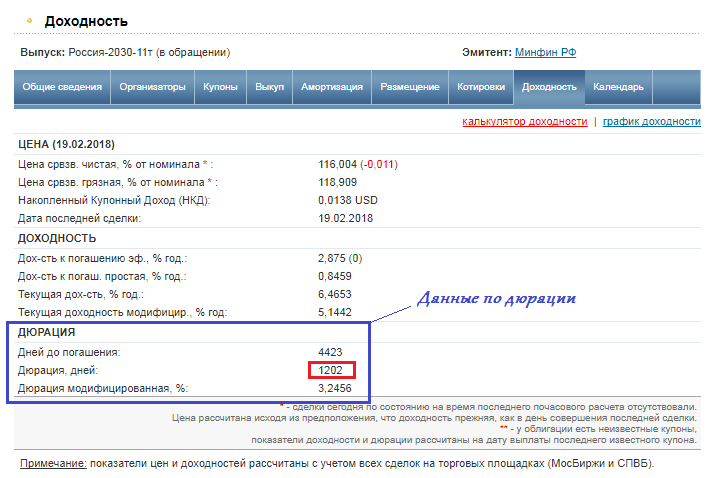
Task: Open the Купоны tab
Action: pyautogui.click(x=220, y=87)
